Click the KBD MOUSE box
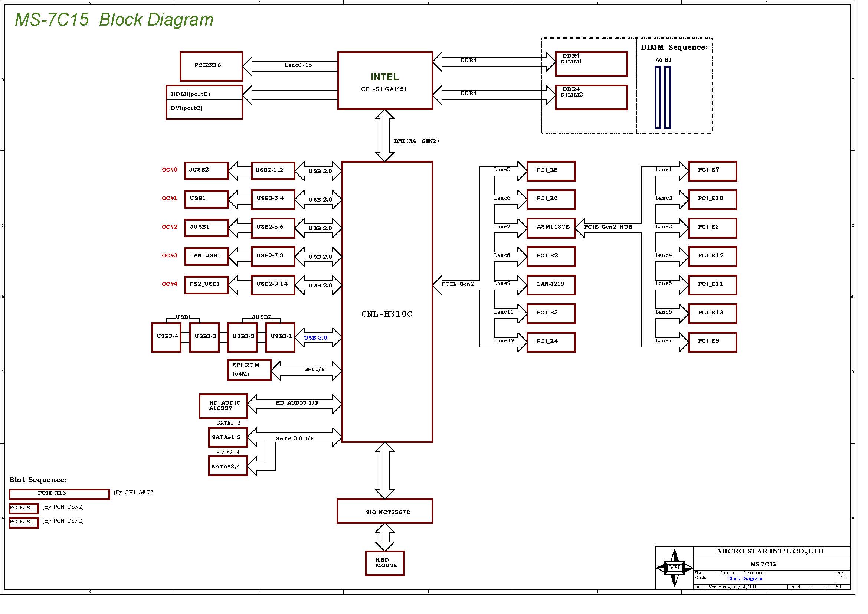 (384, 563)
